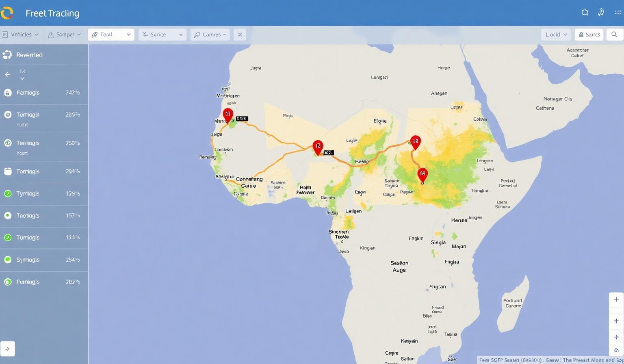The image size is (624, 364).
Task: Expand the Serige dropdown
Action: pyautogui.click(x=162, y=35)
